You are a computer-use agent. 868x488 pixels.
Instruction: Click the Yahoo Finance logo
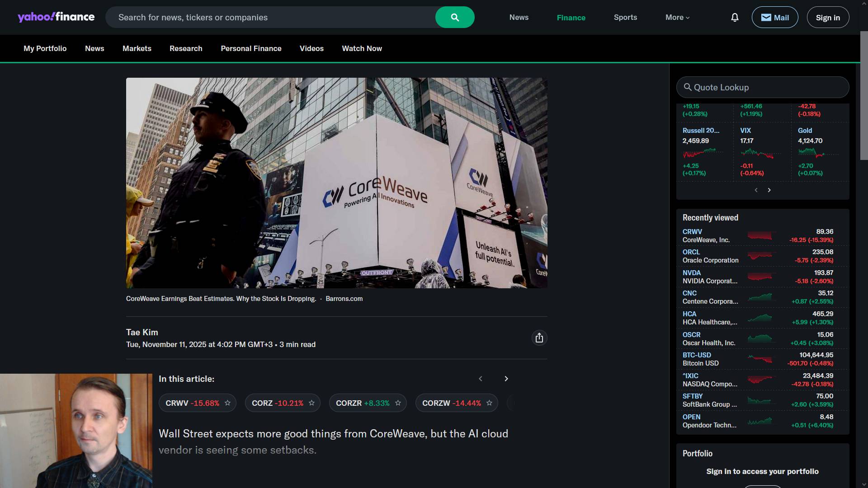(x=56, y=17)
